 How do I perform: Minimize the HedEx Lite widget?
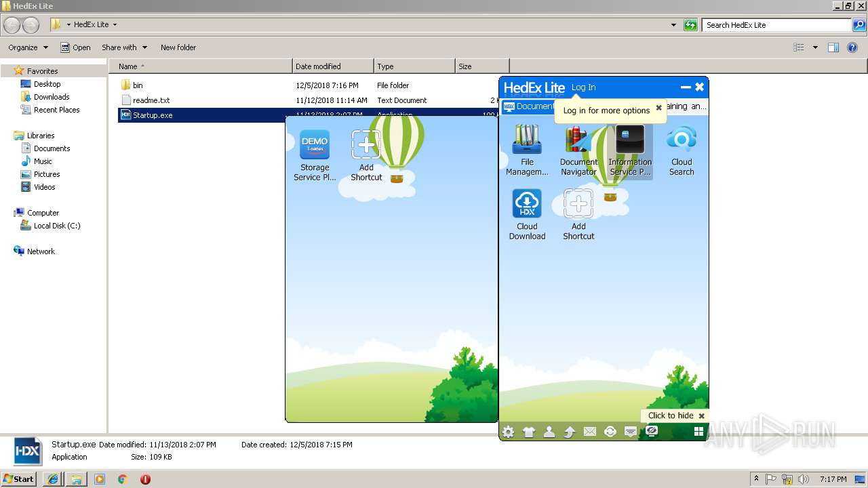[x=686, y=87]
